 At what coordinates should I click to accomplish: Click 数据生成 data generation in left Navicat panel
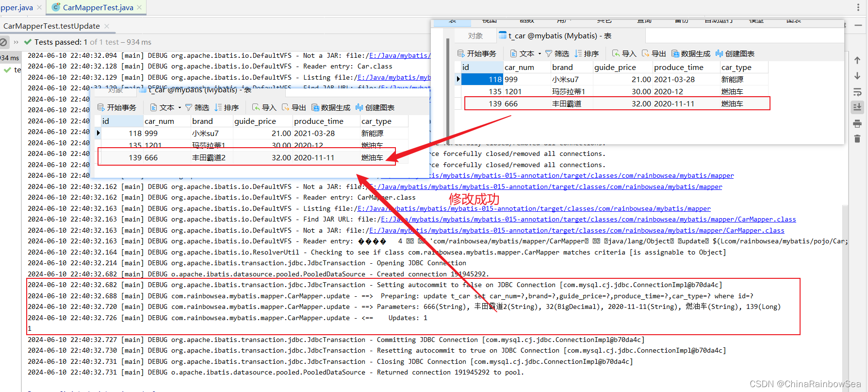point(331,107)
